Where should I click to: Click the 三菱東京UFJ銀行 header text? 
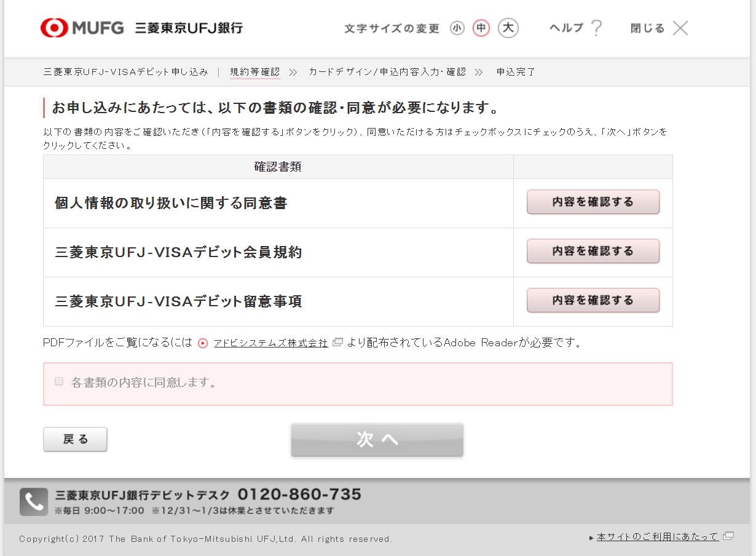pyautogui.click(x=189, y=28)
